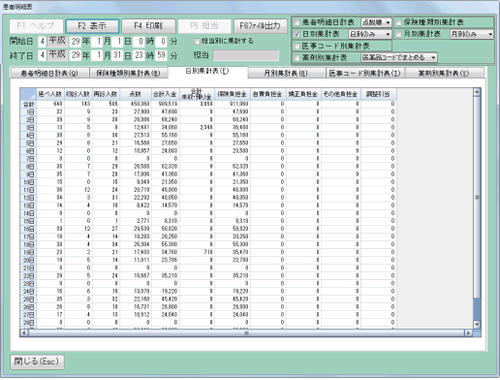Viewport: 500px width, 380px height.
Task: Click the 合計未収・預り金 column header
Action: 197,94
